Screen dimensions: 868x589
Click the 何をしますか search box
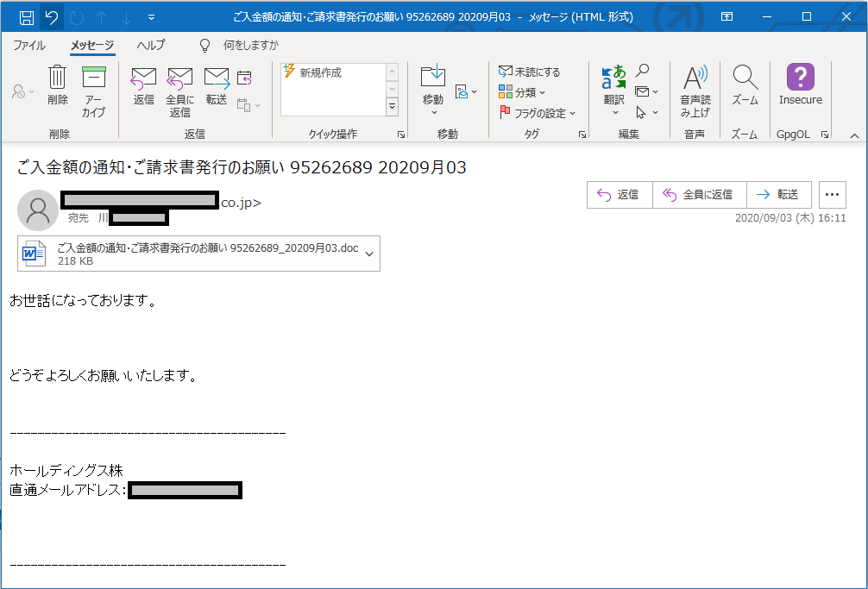(x=251, y=46)
